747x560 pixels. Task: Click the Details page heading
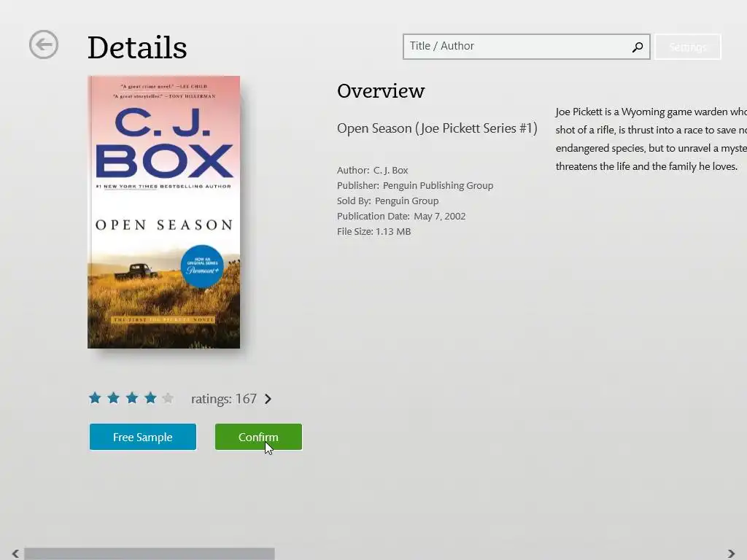coord(137,47)
